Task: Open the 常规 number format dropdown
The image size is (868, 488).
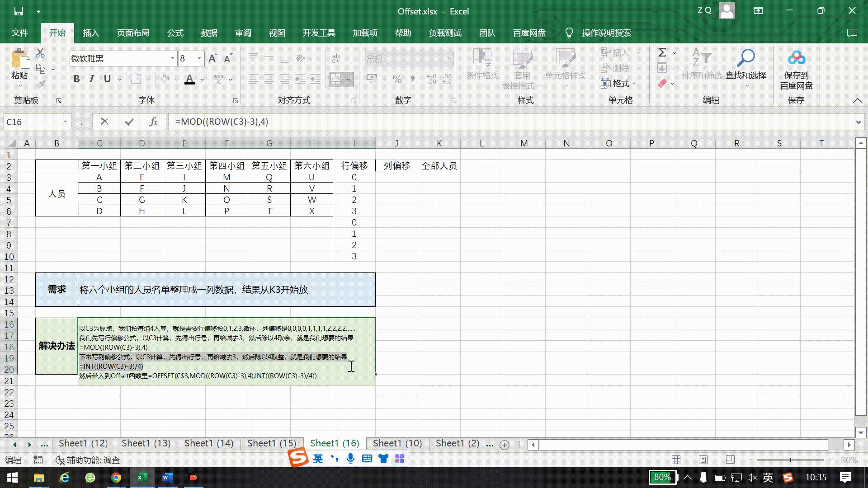Action: (447, 58)
